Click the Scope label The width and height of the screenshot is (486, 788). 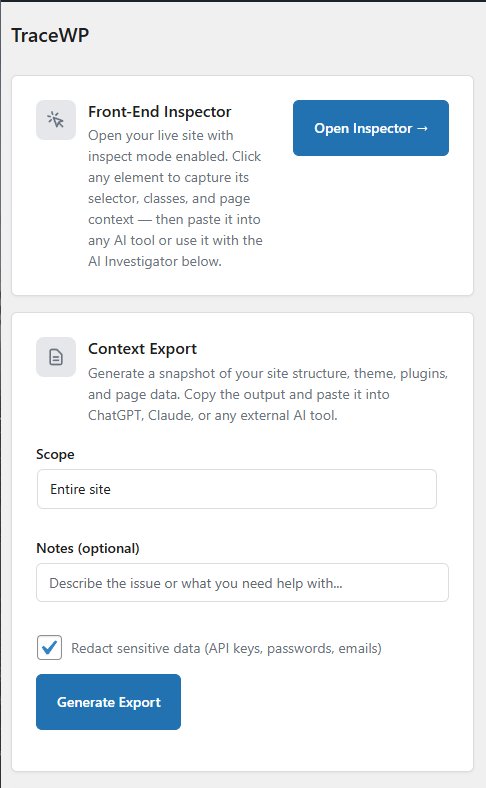coord(55,454)
